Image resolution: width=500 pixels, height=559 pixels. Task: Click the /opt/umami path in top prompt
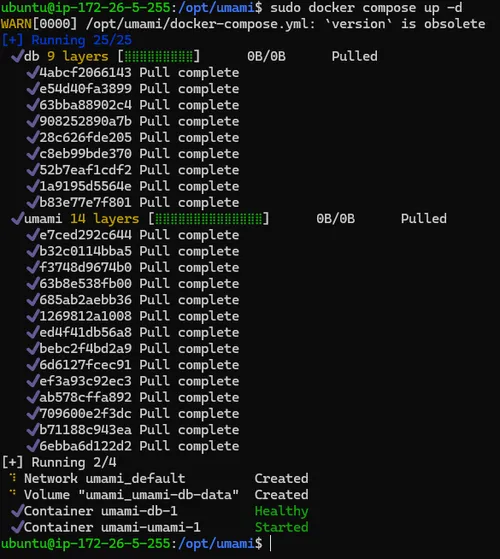216,7
